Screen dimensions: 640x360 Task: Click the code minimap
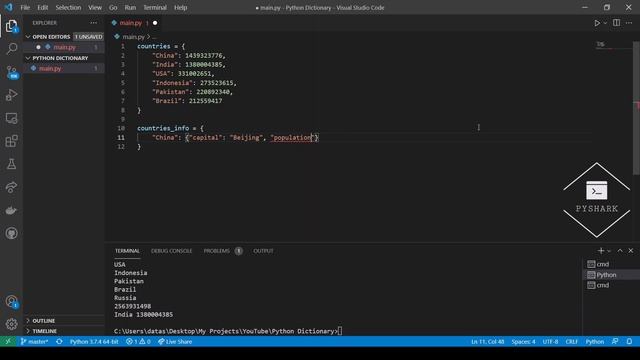612,46
